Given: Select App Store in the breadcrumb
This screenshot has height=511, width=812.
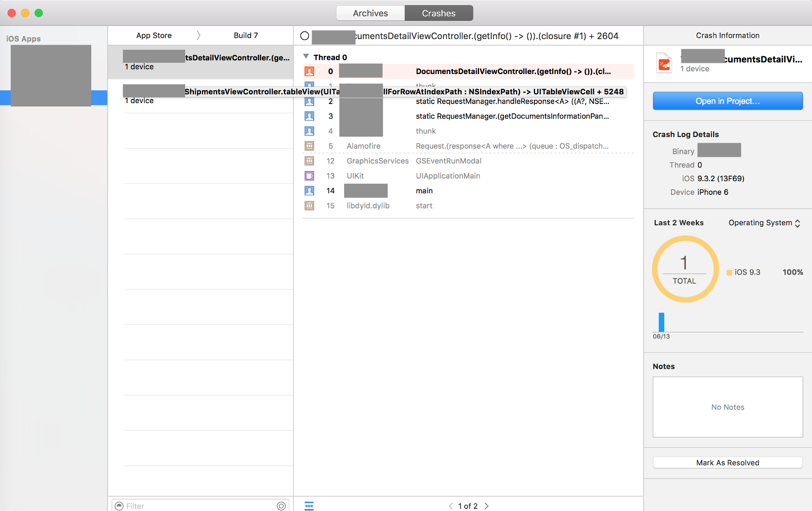Looking at the screenshot, I should point(154,36).
